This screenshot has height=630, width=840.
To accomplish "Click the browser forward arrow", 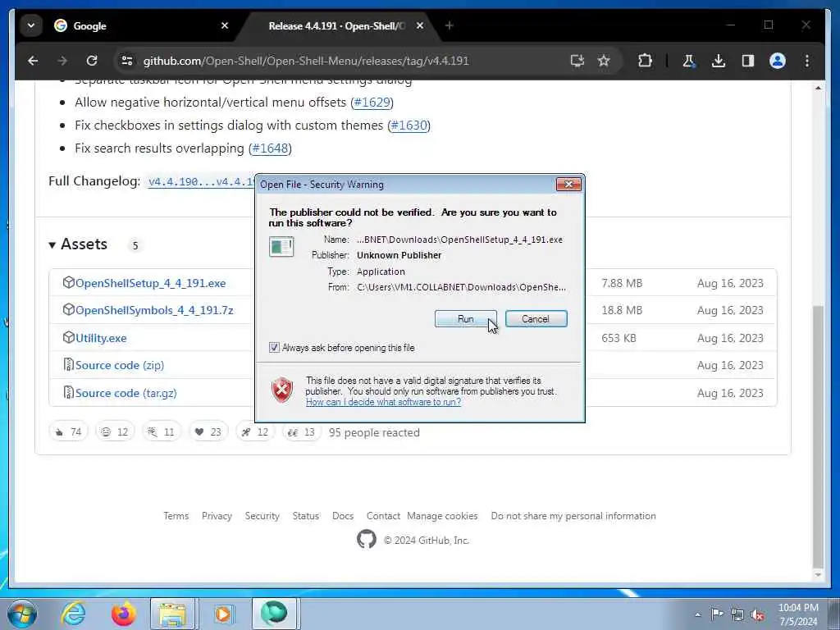I will tap(62, 61).
